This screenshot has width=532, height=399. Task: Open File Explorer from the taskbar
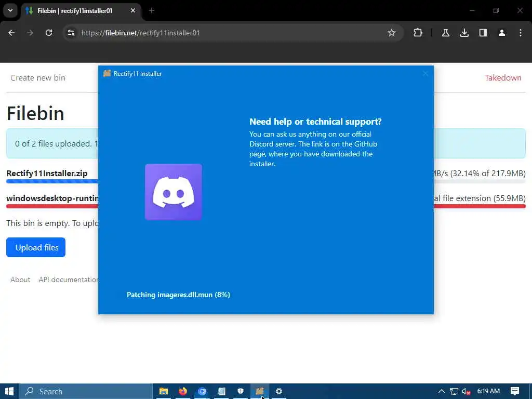click(164, 391)
